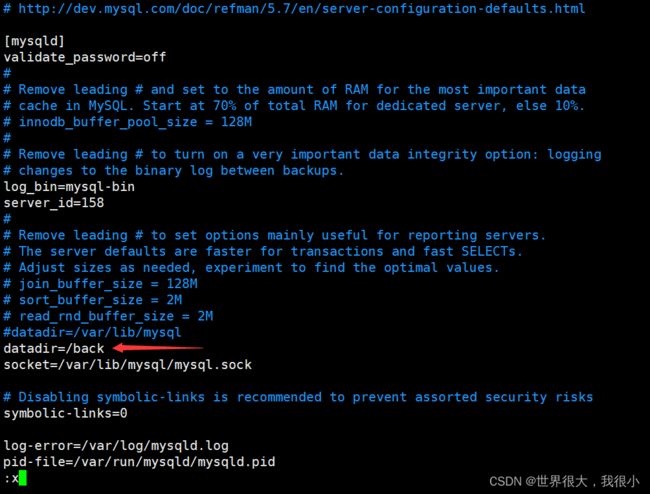Viewport: 650px width, 494px height.
Task: Click the server_id=158 line
Action: click(x=54, y=203)
